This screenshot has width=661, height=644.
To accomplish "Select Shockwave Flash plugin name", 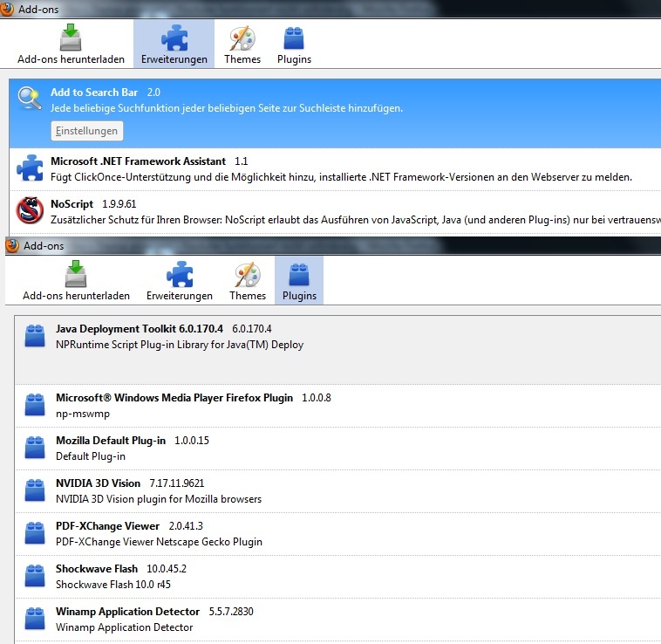I will point(97,569).
